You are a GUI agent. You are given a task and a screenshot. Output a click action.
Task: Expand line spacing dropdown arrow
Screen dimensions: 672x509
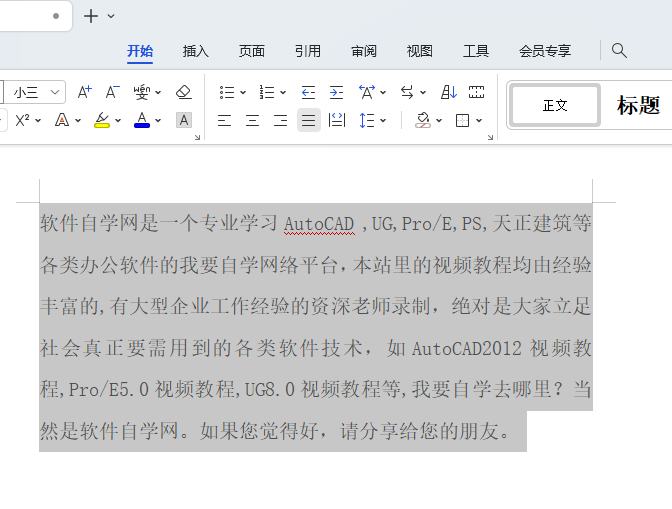click(383, 121)
